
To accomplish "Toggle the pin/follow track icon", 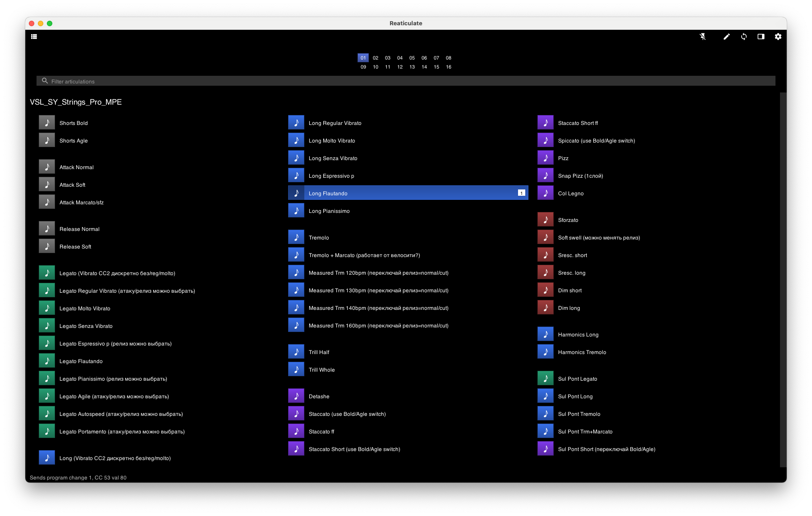I will coord(702,37).
